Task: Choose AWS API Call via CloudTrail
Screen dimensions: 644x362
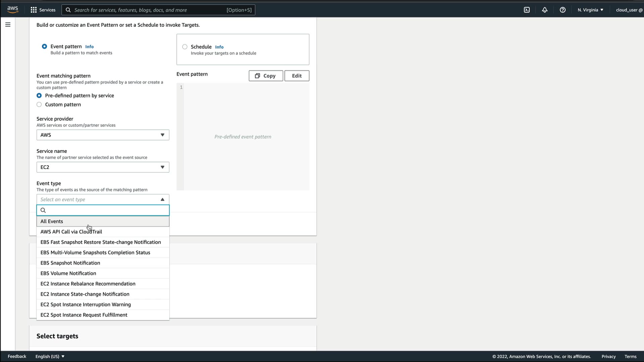Action: point(71,232)
